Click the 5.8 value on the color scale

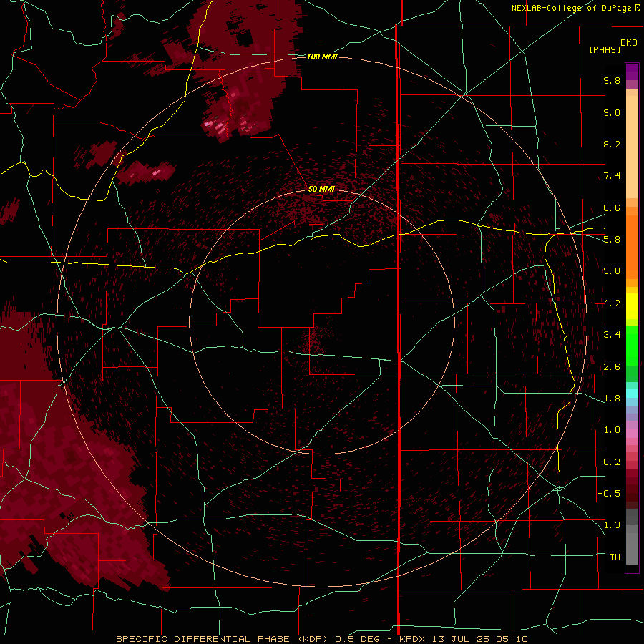612,240
